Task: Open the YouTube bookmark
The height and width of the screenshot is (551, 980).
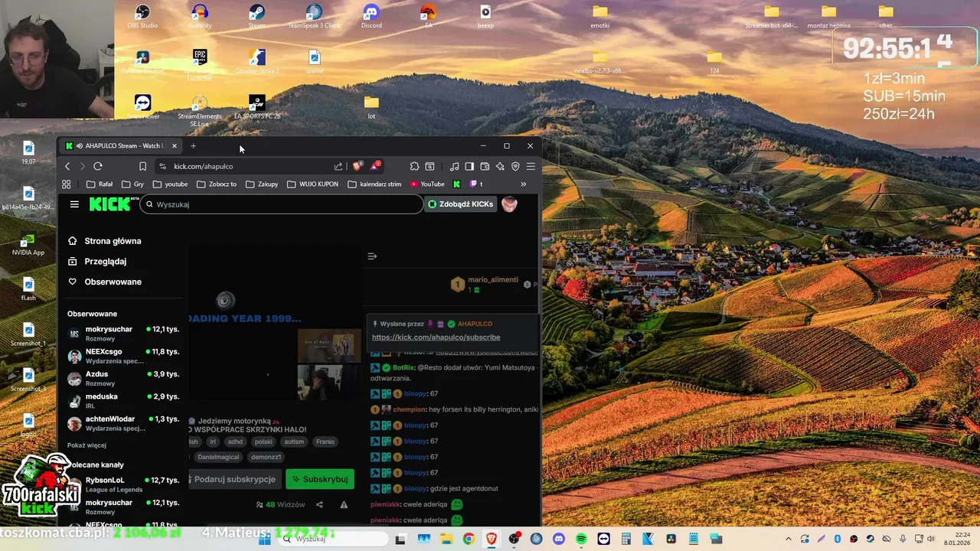Action: (x=427, y=184)
